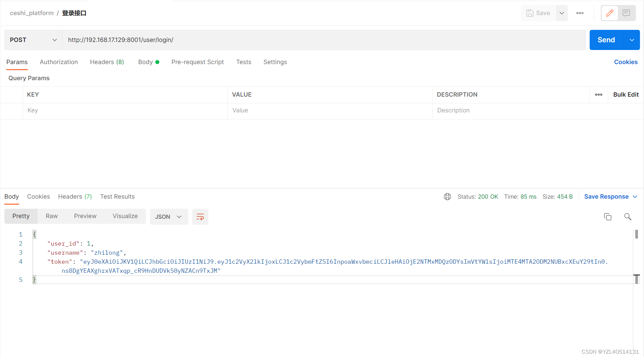Click the "user_id" key in response
The image size is (644, 357).
pyautogui.click(x=63, y=244)
